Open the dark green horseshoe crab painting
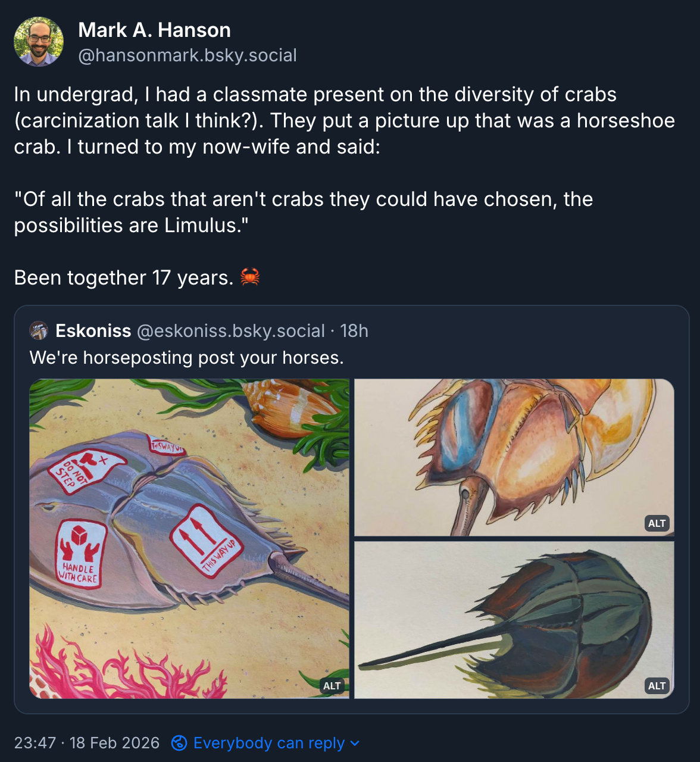This screenshot has width=700, height=762. [x=514, y=619]
